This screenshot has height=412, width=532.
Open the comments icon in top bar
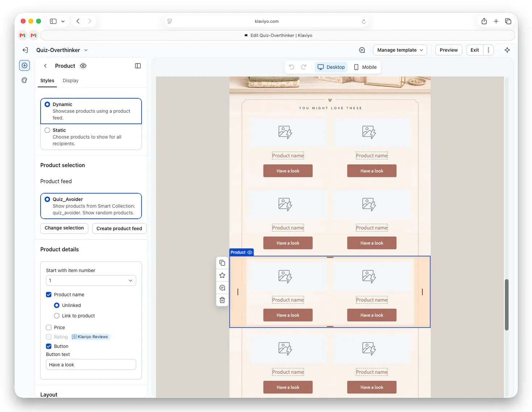pyautogui.click(x=362, y=50)
